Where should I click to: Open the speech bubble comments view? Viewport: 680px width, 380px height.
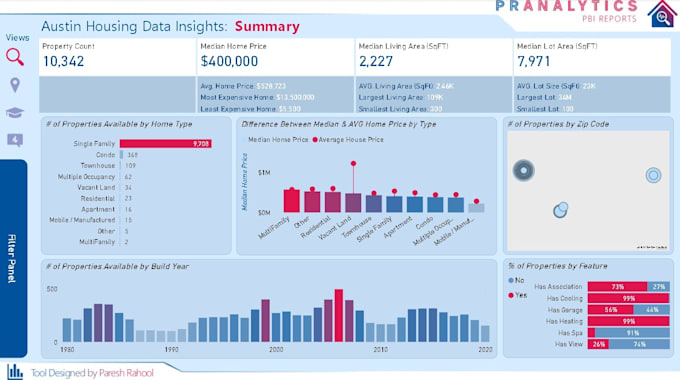pyautogui.click(x=15, y=140)
